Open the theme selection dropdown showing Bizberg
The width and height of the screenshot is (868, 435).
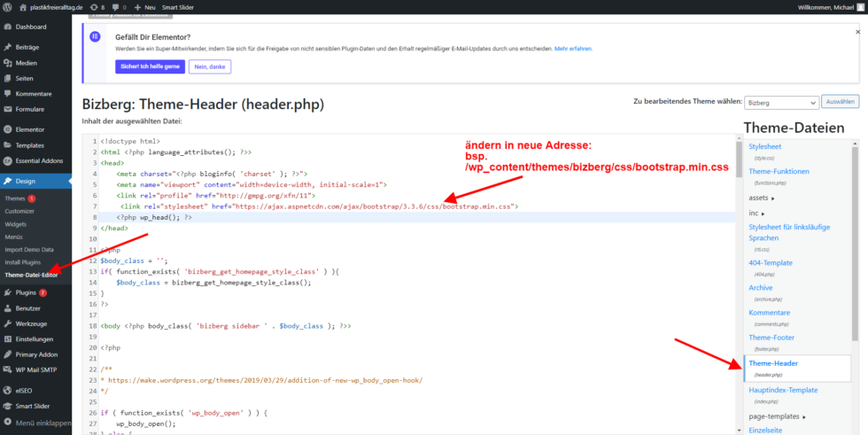[781, 103]
